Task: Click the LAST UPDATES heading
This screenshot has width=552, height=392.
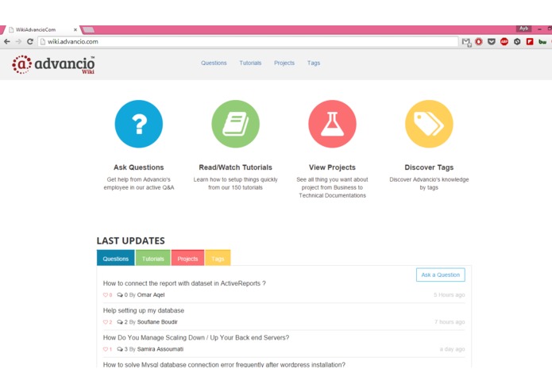Action: coord(130,240)
